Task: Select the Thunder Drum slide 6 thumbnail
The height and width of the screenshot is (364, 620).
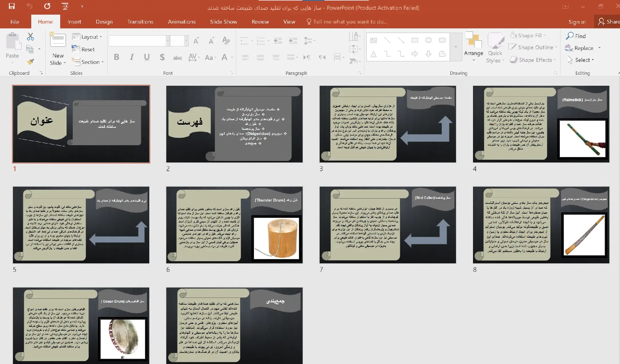Action: [x=234, y=225]
